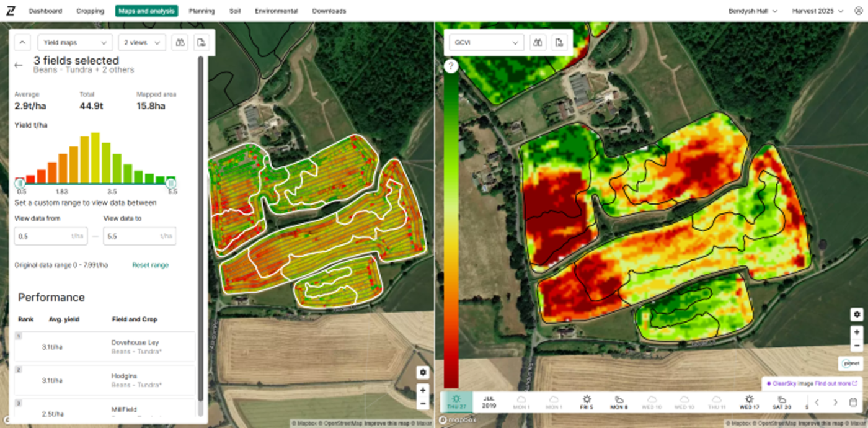This screenshot has width=868, height=428.
Task: Open settings gear on the right map
Action: point(857,314)
